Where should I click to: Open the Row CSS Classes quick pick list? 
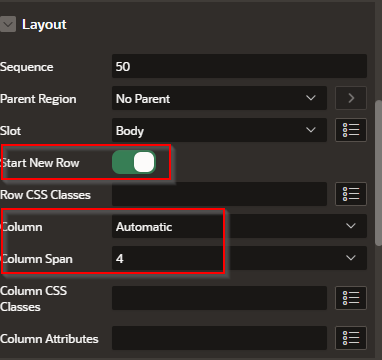[351, 194]
